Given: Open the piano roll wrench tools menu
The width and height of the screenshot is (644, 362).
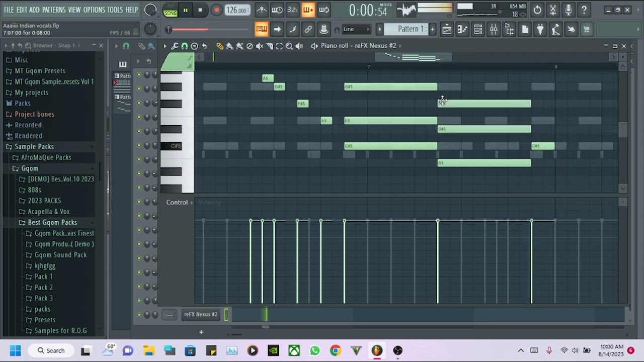Looking at the screenshot, I should pyautogui.click(x=175, y=46).
